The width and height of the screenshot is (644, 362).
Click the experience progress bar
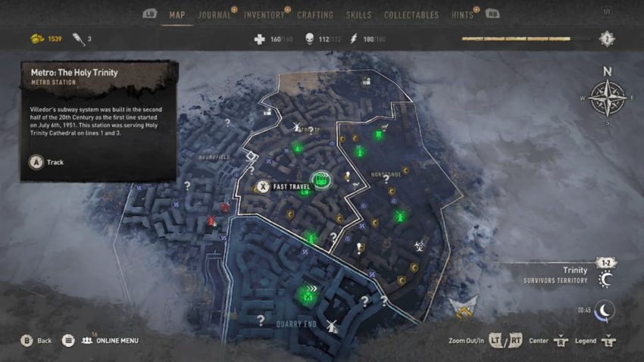[x=526, y=39]
